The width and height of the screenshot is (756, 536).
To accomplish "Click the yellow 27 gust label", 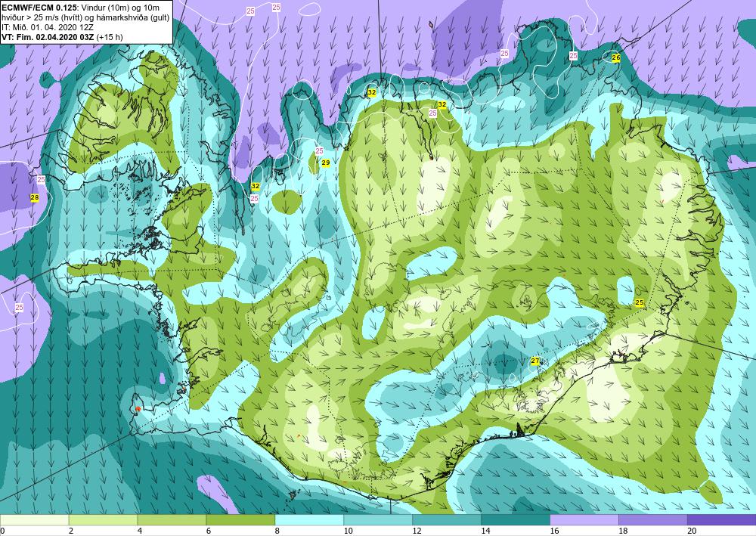I will 535,361.
